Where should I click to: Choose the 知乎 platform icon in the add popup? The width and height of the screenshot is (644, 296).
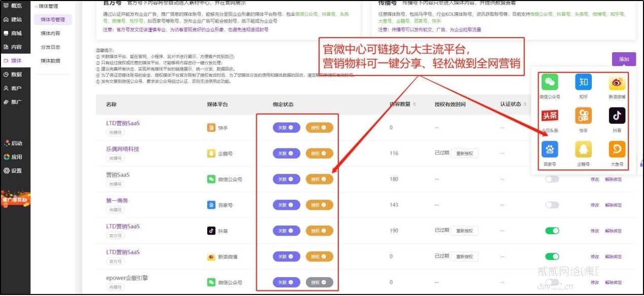click(583, 82)
